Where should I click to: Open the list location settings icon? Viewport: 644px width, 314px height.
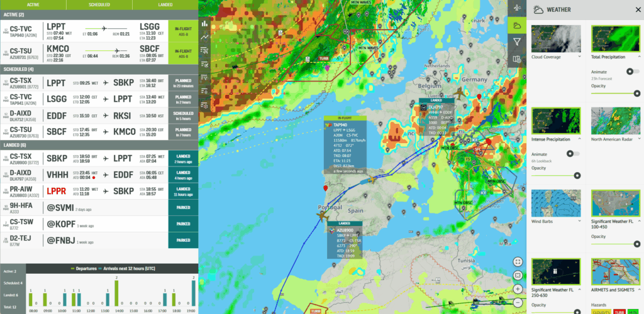point(204,91)
